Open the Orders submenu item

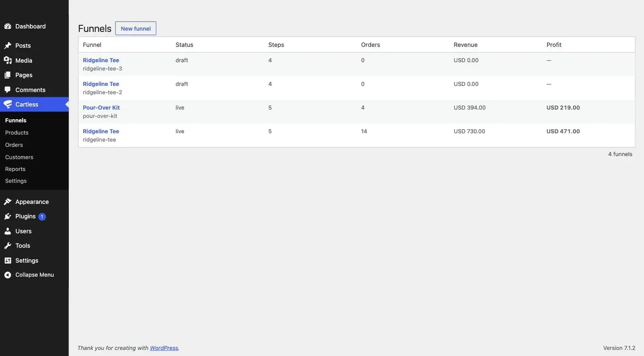[14, 145]
